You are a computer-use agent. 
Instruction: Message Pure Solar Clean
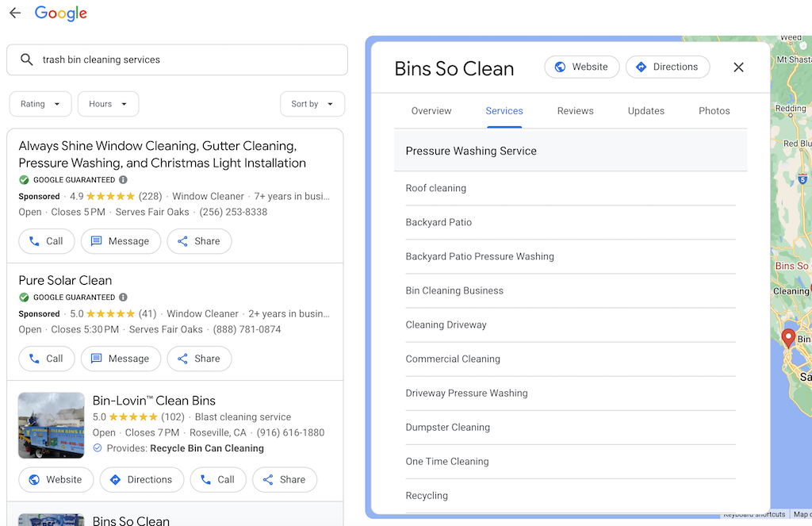pyautogui.click(x=121, y=359)
